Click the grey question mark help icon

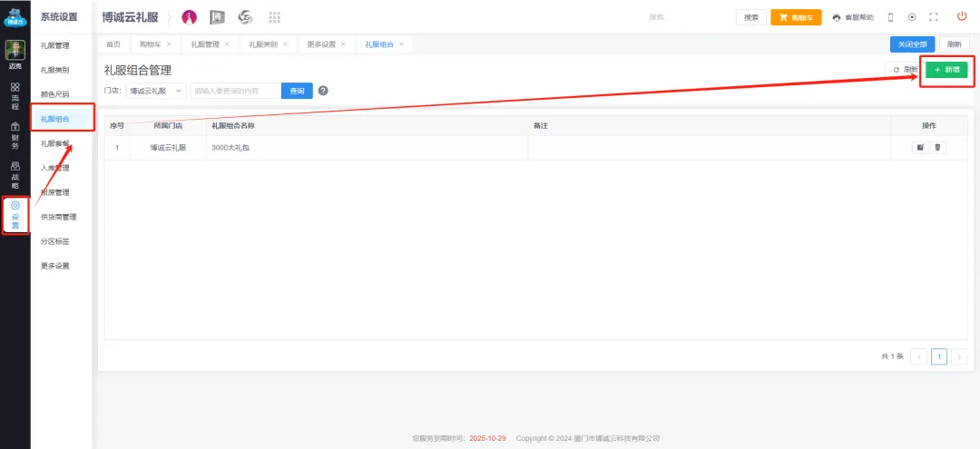(323, 91)
